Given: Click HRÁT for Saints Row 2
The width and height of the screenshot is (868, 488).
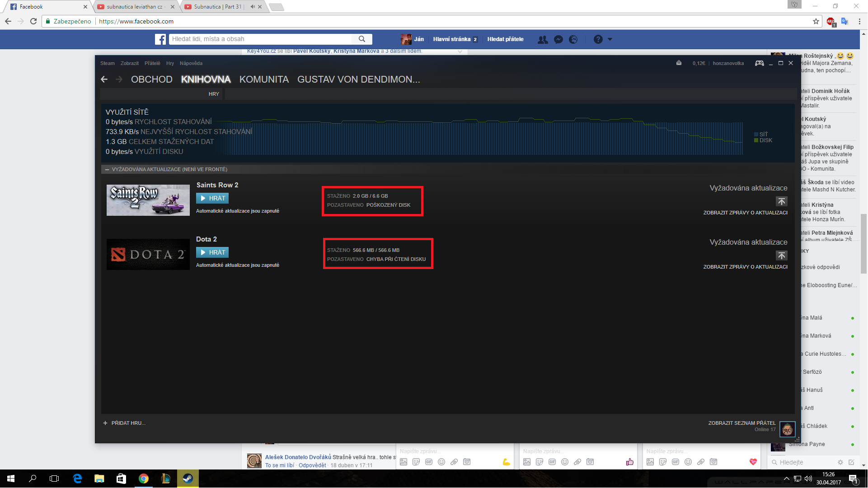Looking at the screenshot, I should [x=212, y=198].
